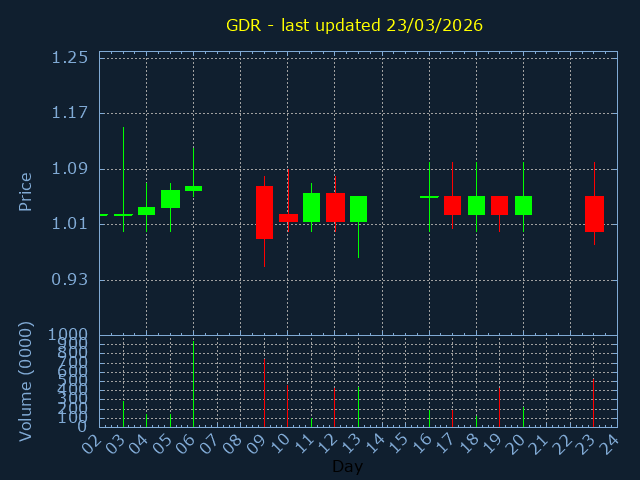Select the 1.25 price tick label

coord(70,57)
